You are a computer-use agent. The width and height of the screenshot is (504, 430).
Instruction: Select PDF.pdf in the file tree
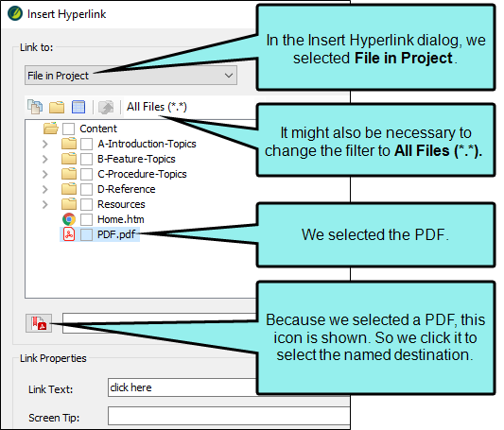[x=116, y=234]
